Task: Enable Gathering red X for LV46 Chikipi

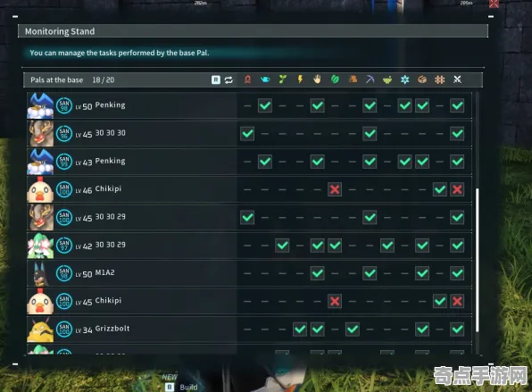Action: [x=335, y=189]
